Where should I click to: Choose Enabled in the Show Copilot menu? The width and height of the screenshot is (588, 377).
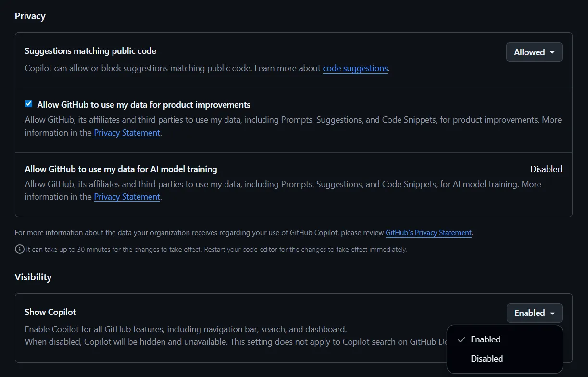click(486, 339)
